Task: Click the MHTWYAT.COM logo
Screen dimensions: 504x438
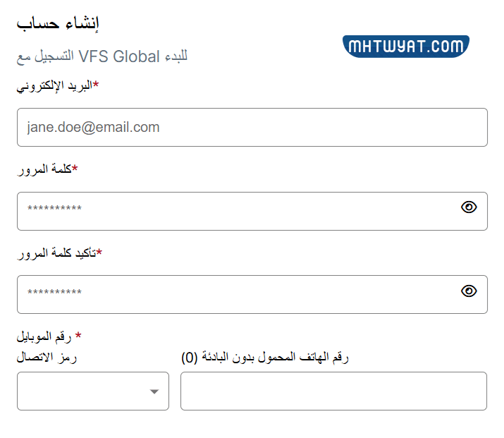Action: 407,47
